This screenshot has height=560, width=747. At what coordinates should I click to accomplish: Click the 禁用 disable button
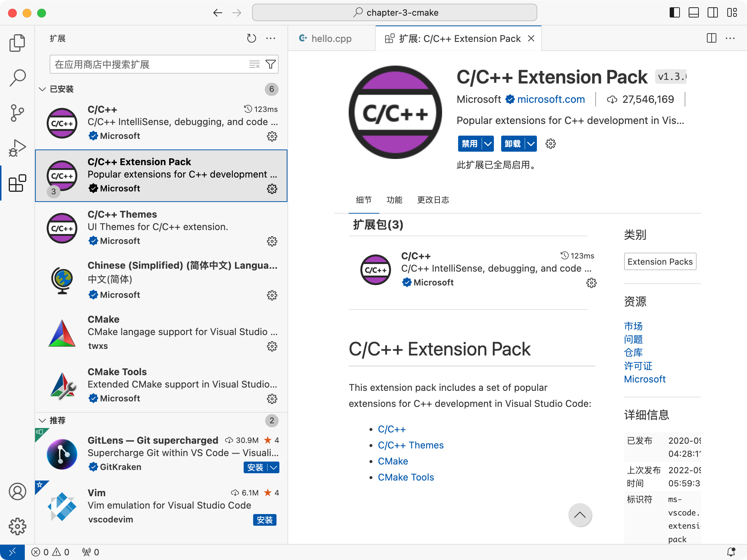[x=470, y=144]
